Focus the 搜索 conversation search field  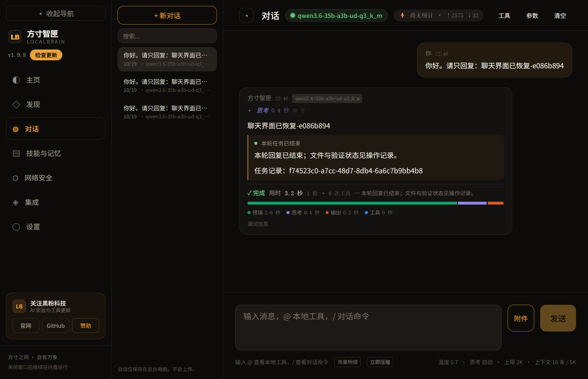point(167,36)
